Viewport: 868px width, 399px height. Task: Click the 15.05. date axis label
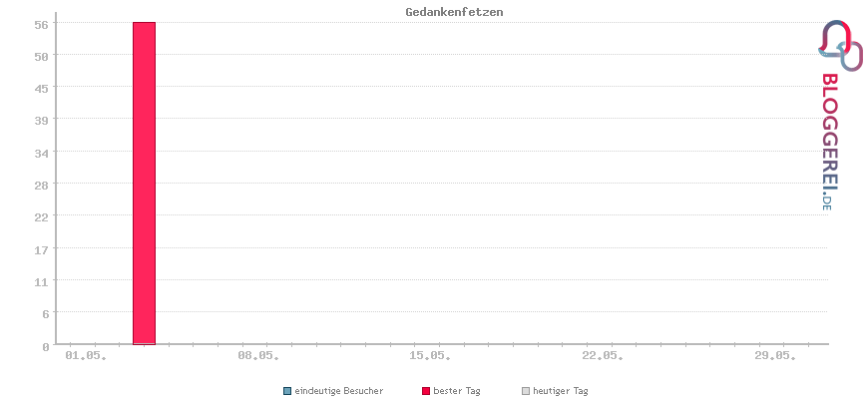coord(430,356)
